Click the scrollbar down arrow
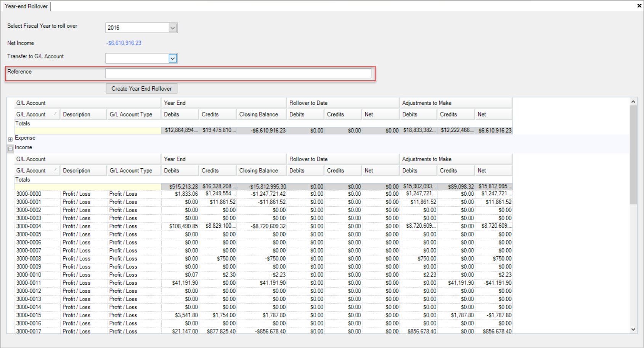644x348 pixels. pyautogui.click(x=633, y=330)
